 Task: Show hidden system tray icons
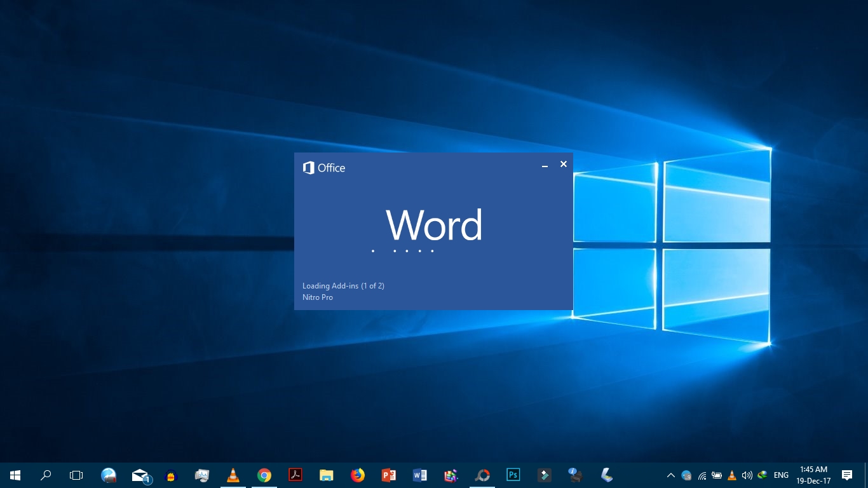[670, 475]
